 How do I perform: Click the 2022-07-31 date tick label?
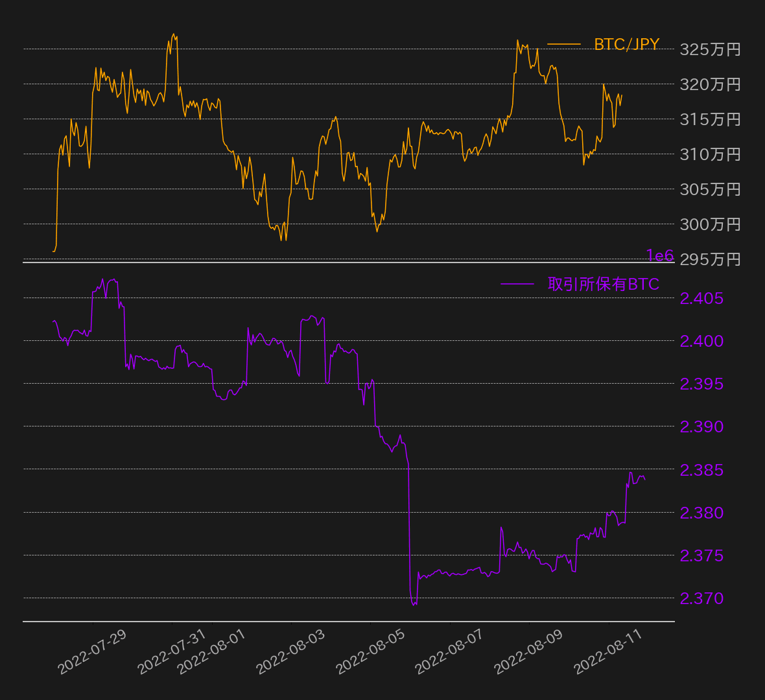(172, 652)
